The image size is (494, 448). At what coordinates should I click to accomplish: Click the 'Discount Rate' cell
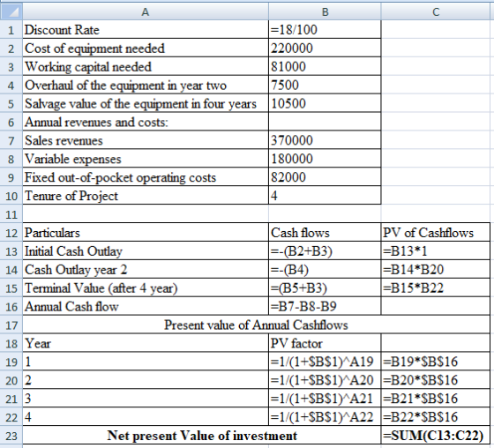146,30
